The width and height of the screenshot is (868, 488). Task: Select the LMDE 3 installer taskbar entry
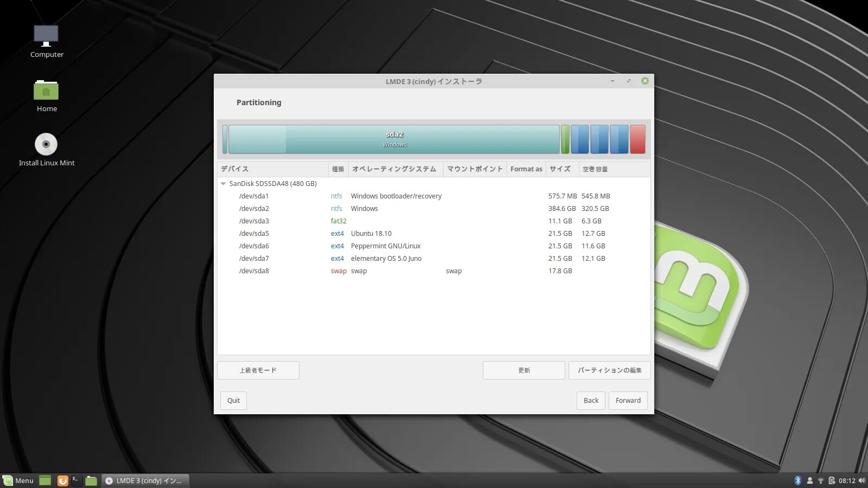coord(145,480)
